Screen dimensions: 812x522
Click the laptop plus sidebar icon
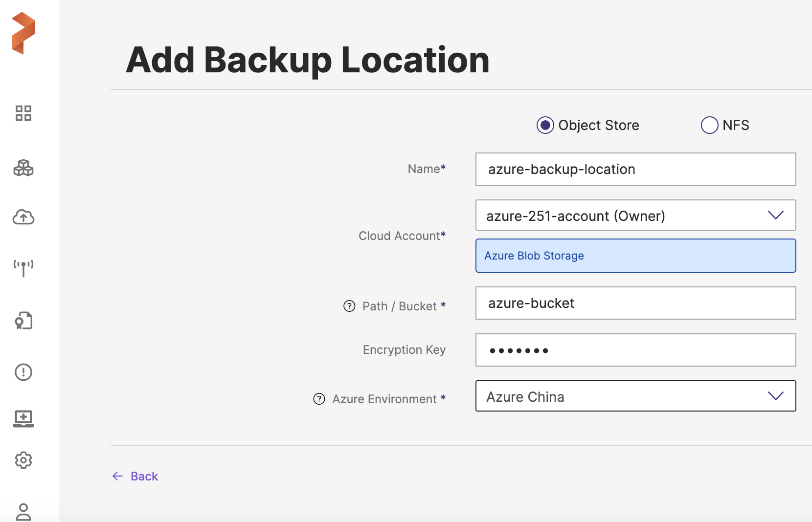[x=23, y=418]
